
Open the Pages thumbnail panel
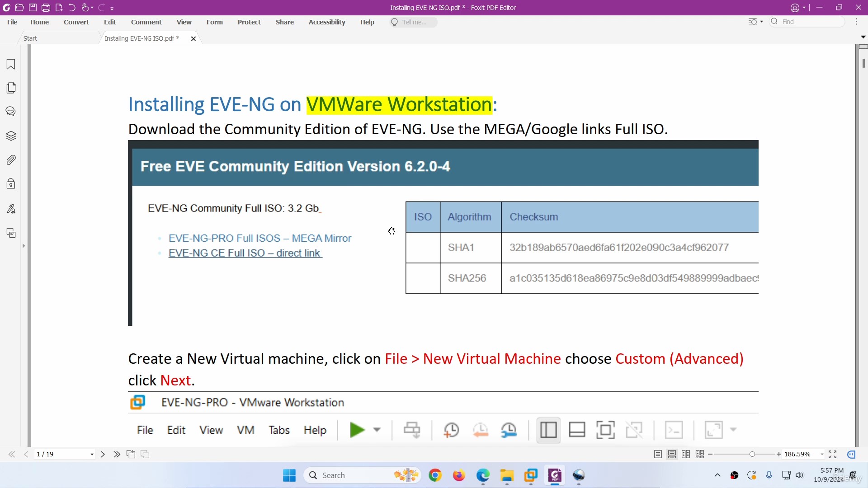pos(11,88)
